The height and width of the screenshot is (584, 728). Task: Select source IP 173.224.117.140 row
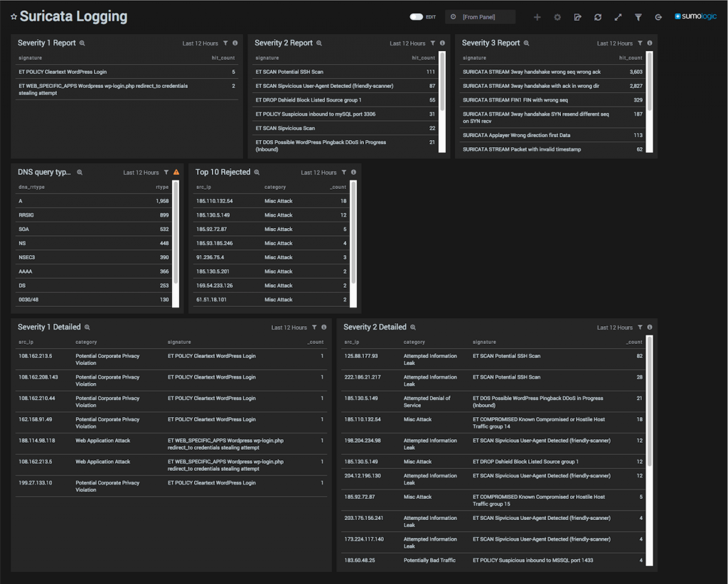(x=493, y=543)
